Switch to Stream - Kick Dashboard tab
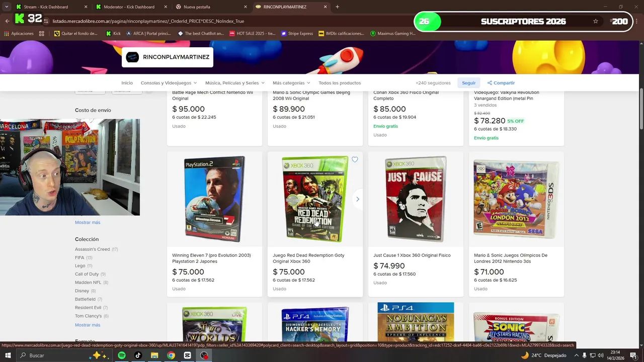The width and height of the screenshot is (644, 362). (x=46, y=7)
